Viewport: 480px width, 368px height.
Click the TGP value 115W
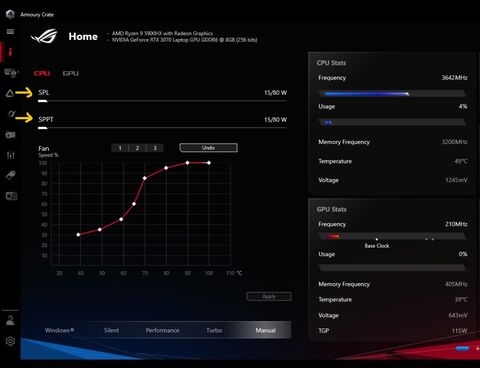point(459,330)
